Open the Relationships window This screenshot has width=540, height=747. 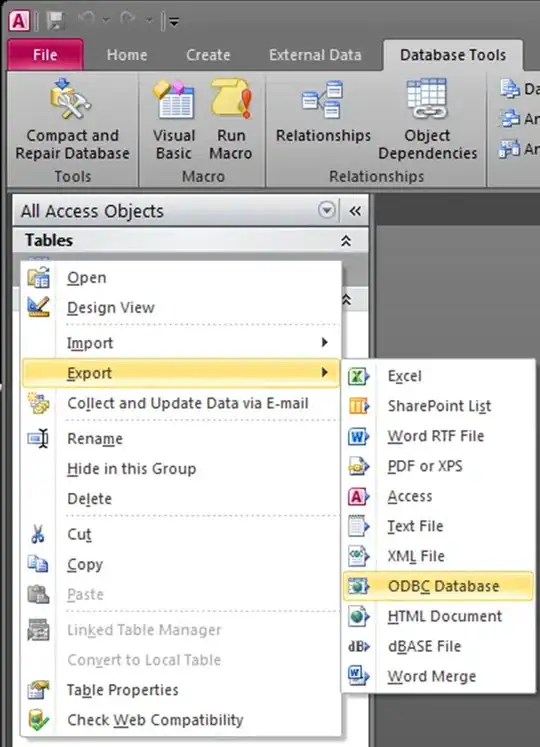323,111
